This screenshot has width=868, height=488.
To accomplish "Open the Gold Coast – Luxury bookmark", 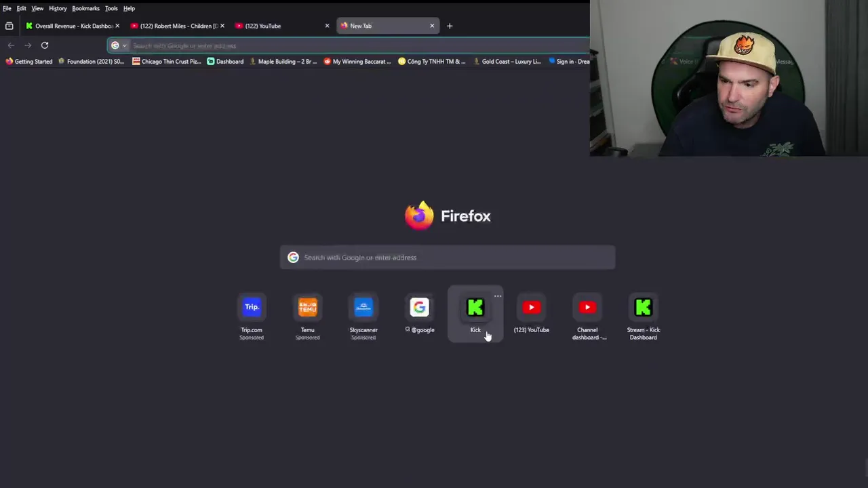I will 507,62.
